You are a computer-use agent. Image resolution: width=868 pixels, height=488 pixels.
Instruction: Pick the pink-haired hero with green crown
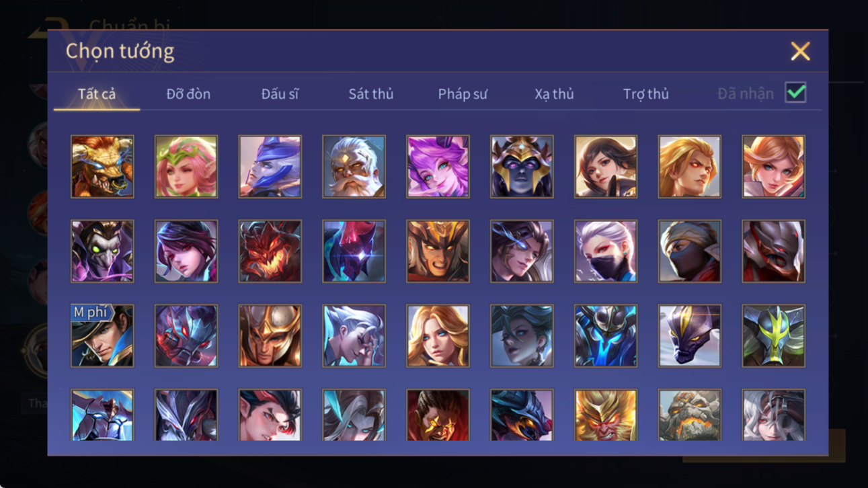tap(186, 167)
